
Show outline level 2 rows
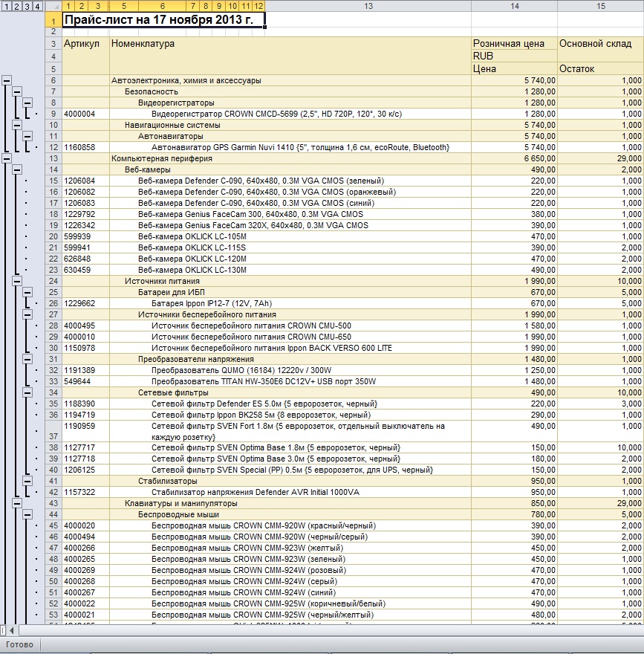[16, 6]
